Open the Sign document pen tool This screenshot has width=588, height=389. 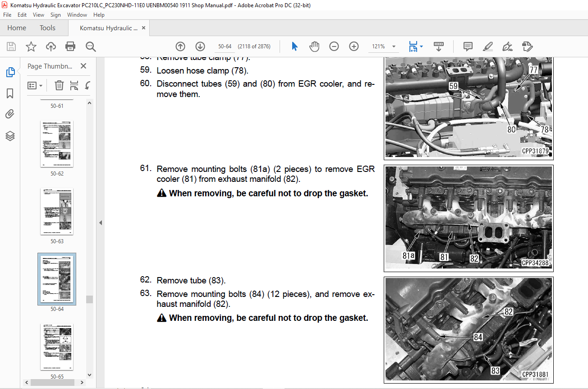tap(507, 46)
